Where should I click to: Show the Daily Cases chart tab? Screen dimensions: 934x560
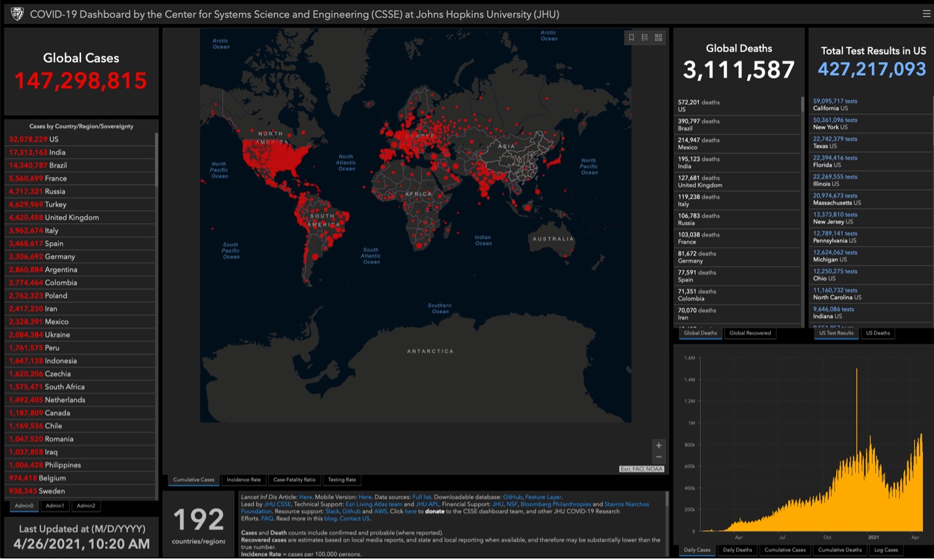point(697,550)
